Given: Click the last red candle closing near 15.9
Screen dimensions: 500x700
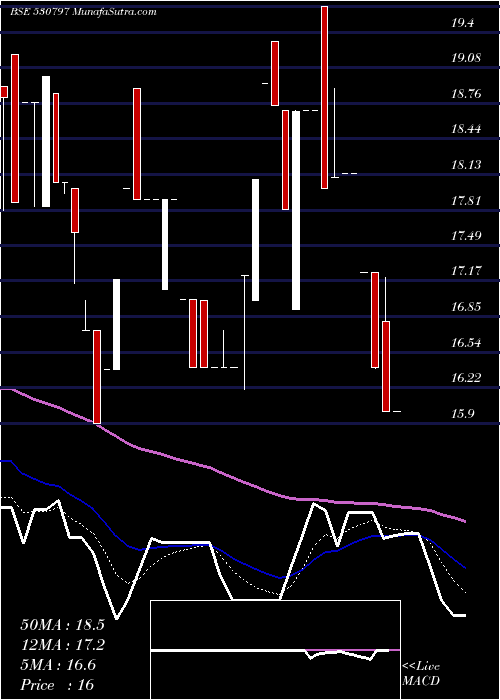Looking at the screenshot, I should (386, 366).
